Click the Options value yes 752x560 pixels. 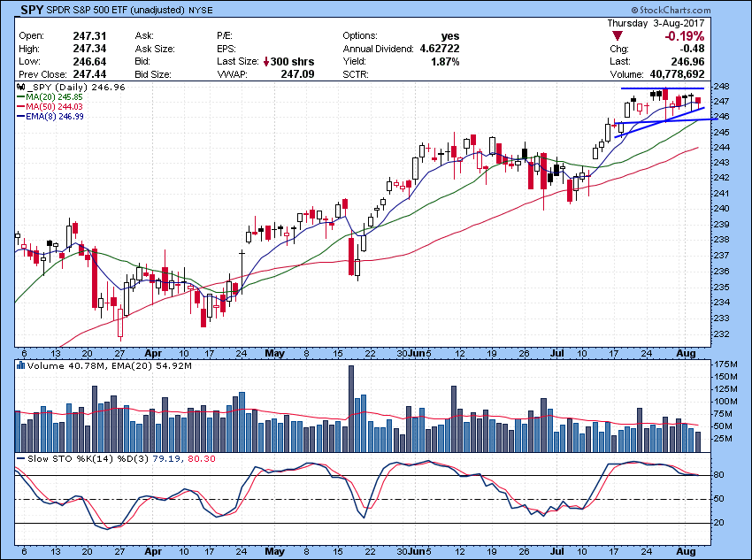point(450,36)
